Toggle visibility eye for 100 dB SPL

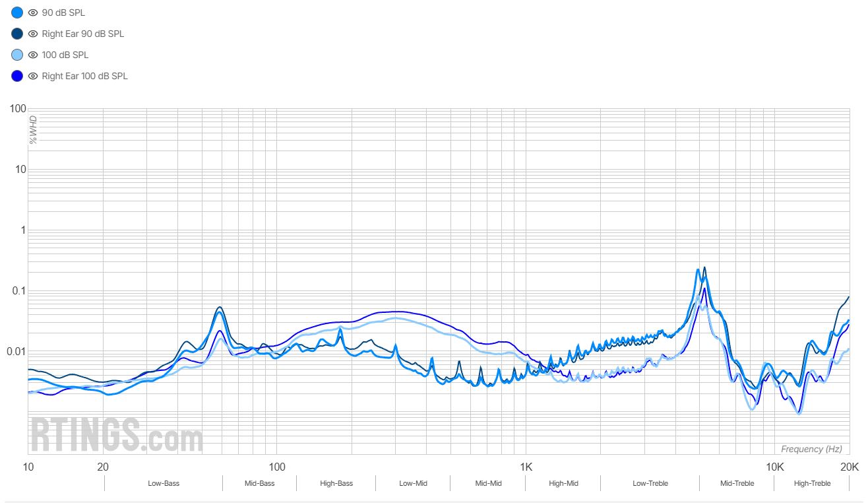(x=33, y=55)
